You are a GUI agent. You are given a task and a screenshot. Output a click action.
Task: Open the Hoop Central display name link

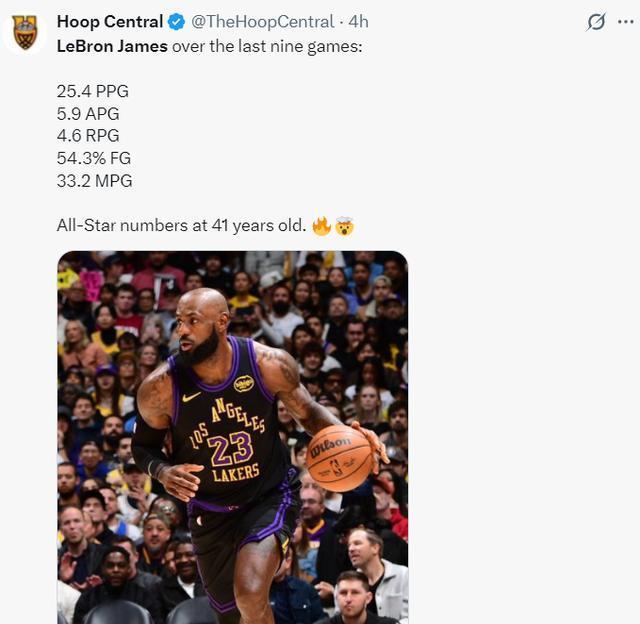click(110, 22)
